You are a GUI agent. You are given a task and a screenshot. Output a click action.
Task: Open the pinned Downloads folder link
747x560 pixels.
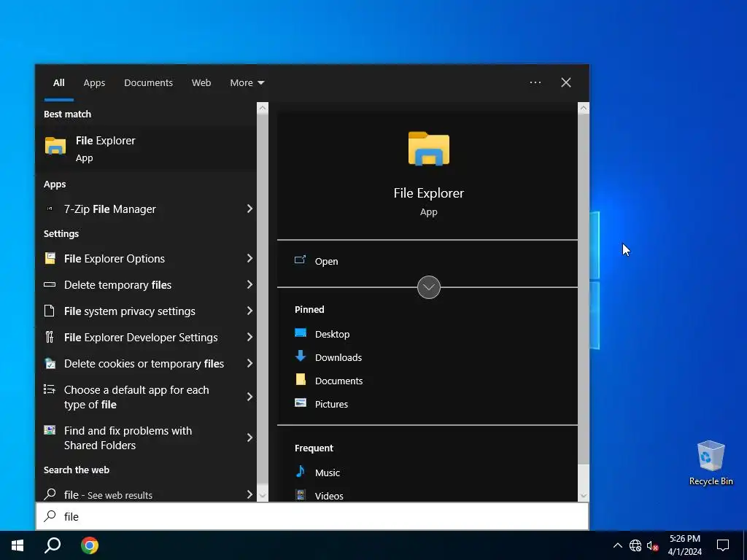pyautogui.click(x=338, y=357)
